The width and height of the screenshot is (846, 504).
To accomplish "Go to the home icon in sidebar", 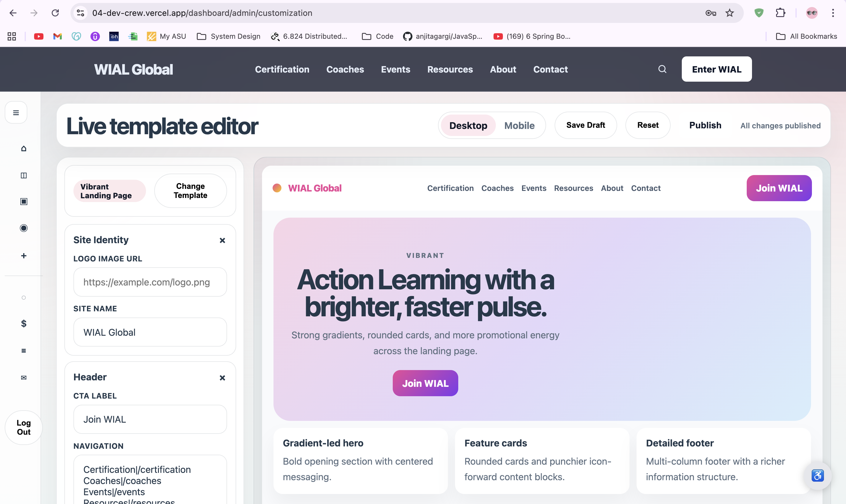I will tap(24, 148).
